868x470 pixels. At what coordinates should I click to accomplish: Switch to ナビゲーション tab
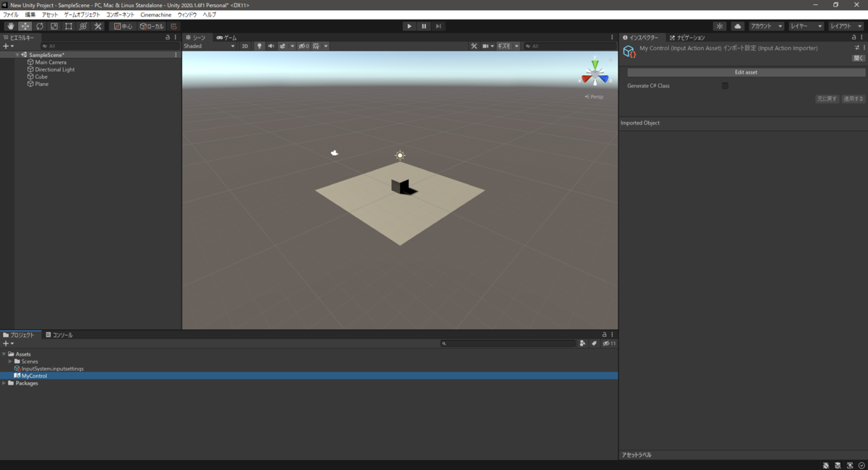(686, 38)
